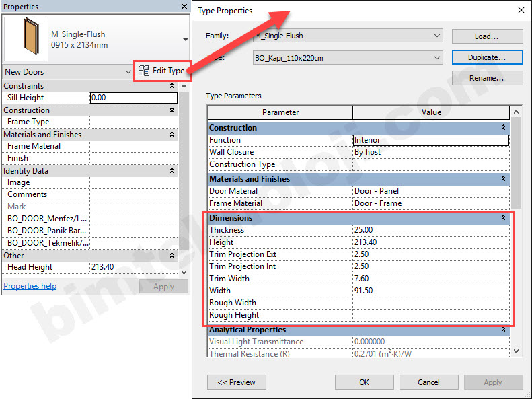
Task: Select the Width value cell 91.50
Action: pyautogui.click(x=430, y=291)
